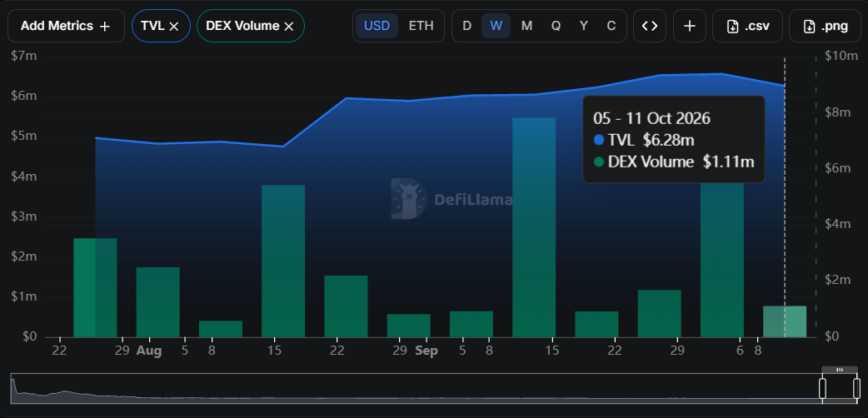Download chart data as .csv
868x418 pixels.
[x=748, y=26]
